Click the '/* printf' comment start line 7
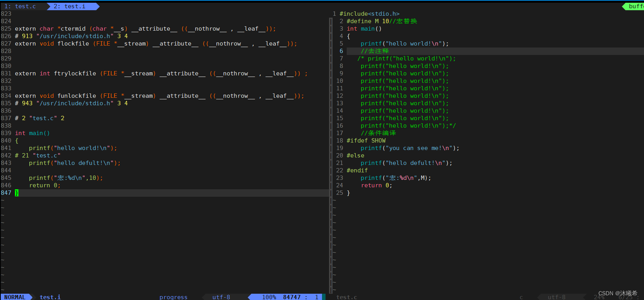The height and width of the screenshot is (300, 644). (406, 59)
